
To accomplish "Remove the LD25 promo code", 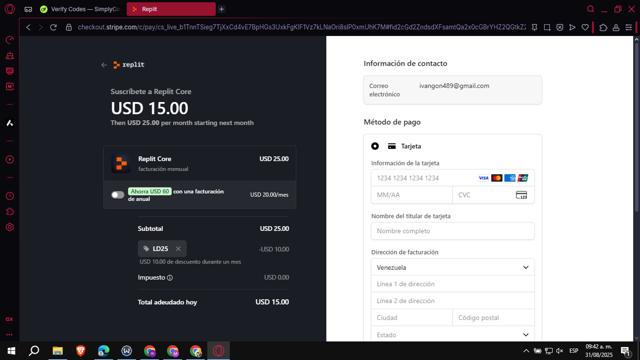I will click(178, 249).
